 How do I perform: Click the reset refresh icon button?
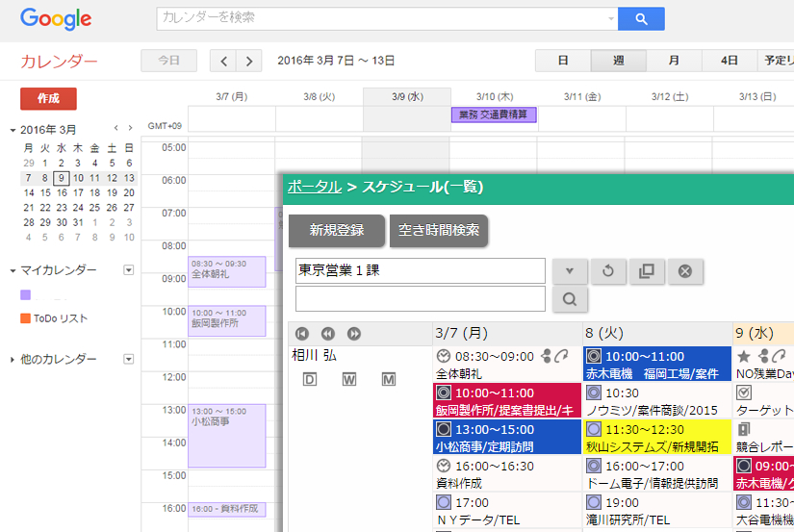point(608,270)
